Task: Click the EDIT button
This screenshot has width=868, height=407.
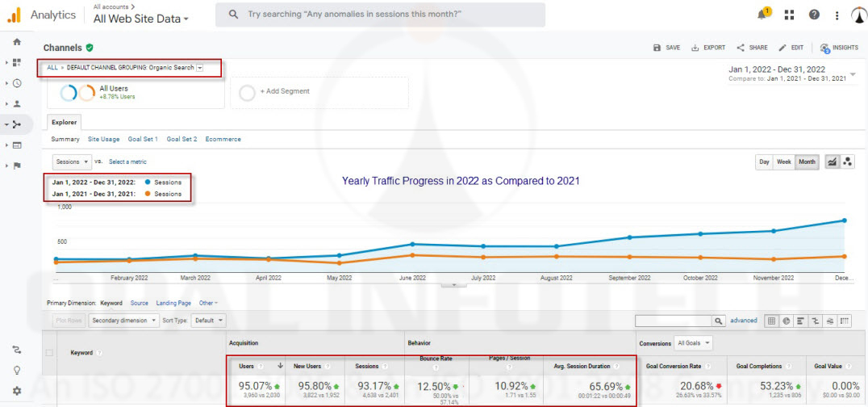Action: tap(791, 48)
